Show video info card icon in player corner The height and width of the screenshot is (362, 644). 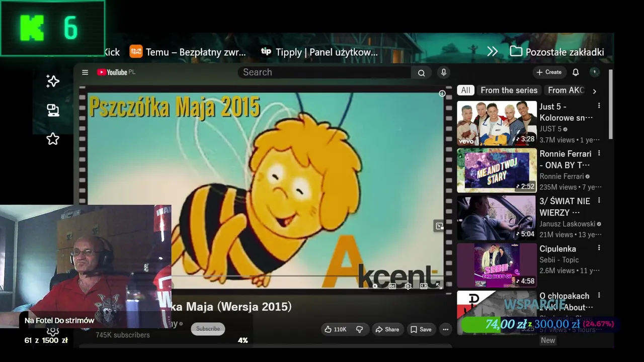pos(442,94)
